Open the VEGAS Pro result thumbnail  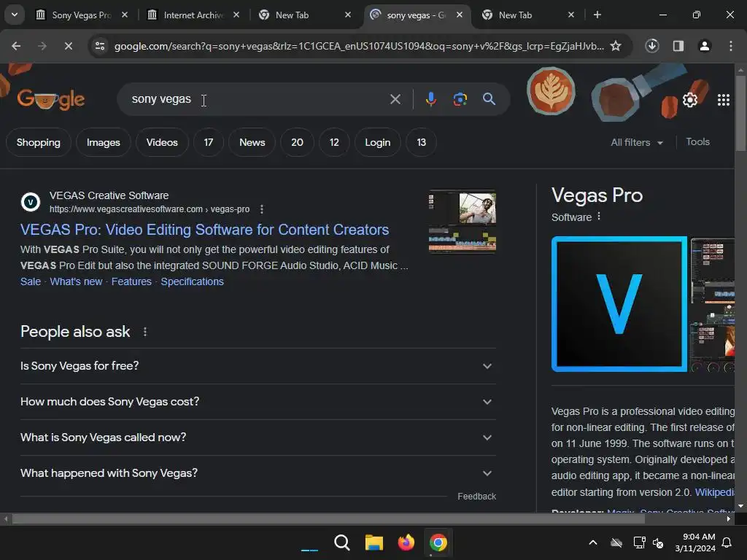point(462,221)
